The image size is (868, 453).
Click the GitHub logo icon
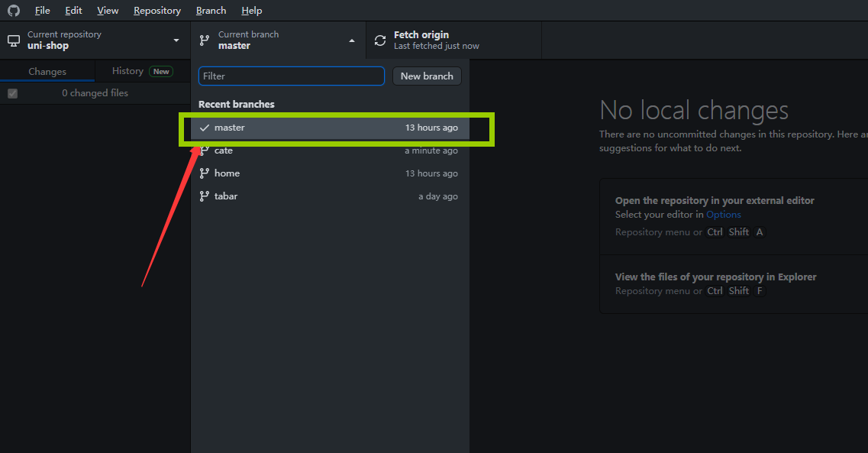pos(13,11)
